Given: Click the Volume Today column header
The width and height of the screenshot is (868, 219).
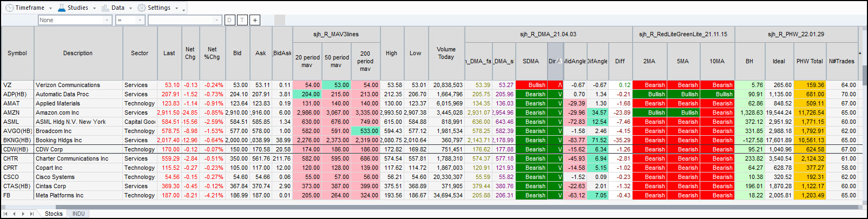Looking at the screenshot, I should (446, 53).
